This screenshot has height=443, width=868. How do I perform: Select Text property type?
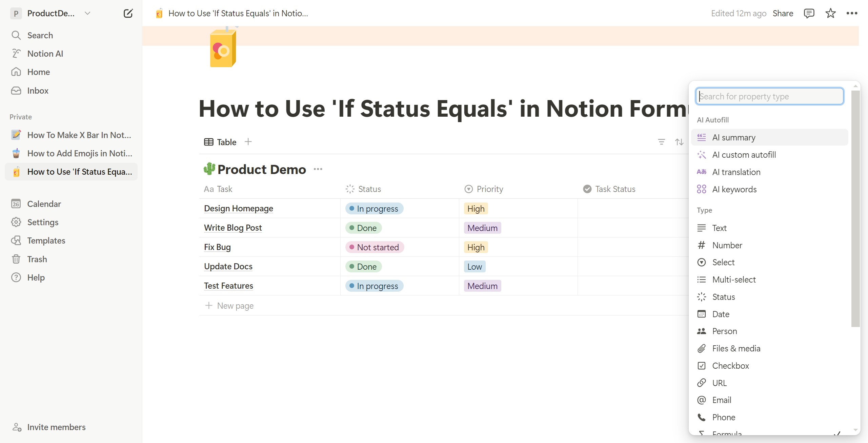click(769, 228)
